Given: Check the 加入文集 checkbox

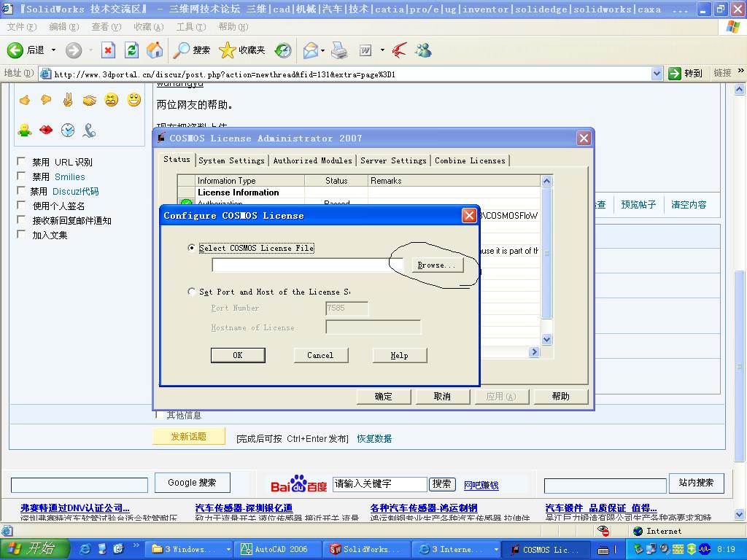Looking at the screenshot, I should [x=21, y=234].
